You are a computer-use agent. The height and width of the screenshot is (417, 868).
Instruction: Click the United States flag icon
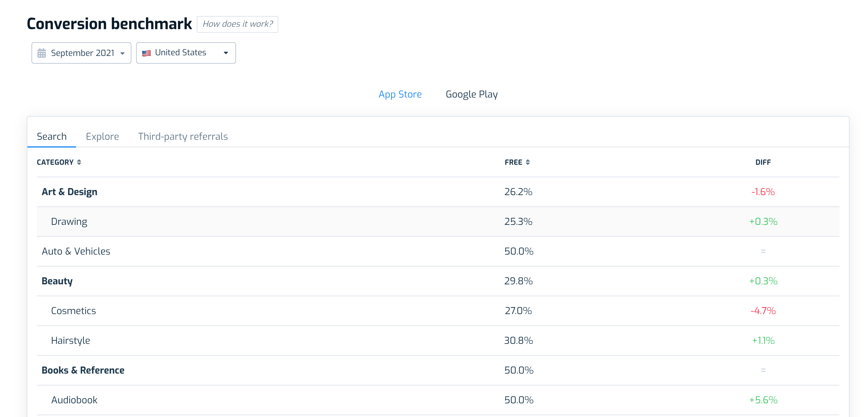[146, 53]
